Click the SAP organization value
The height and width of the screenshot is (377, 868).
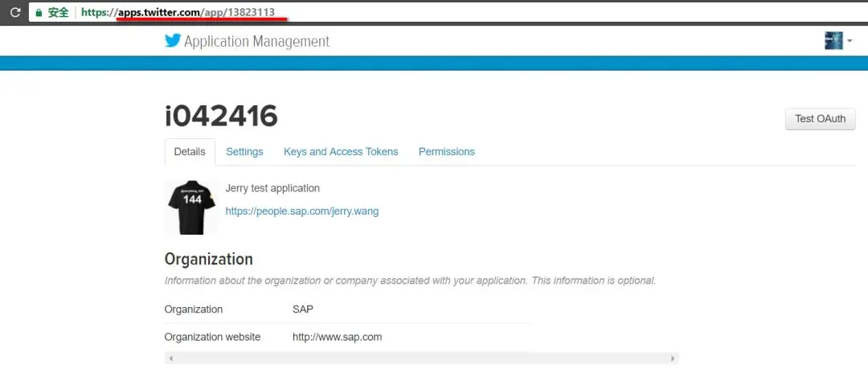(x=303, y=309)
